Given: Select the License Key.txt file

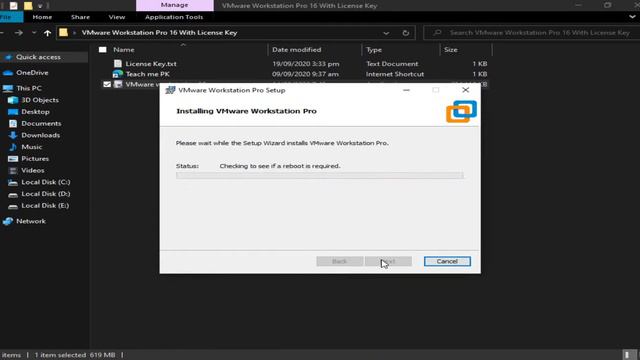Looking at the screenshot, I should 151,64.
